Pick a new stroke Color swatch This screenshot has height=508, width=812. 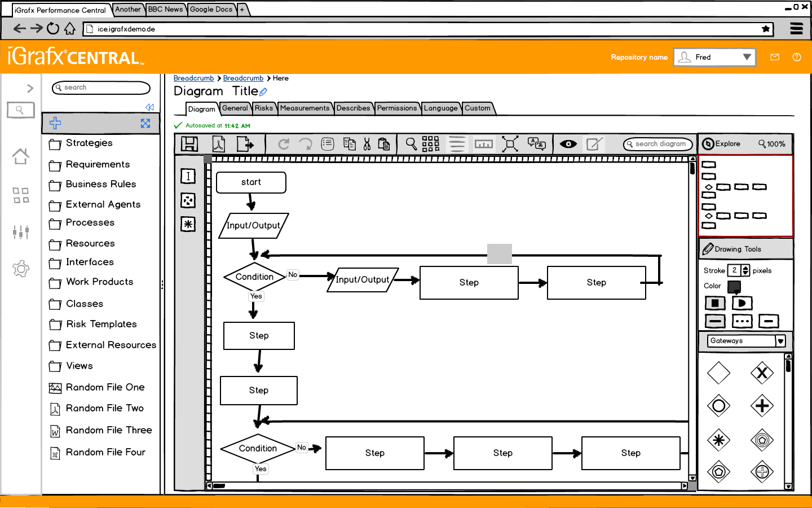pos(734,287)
